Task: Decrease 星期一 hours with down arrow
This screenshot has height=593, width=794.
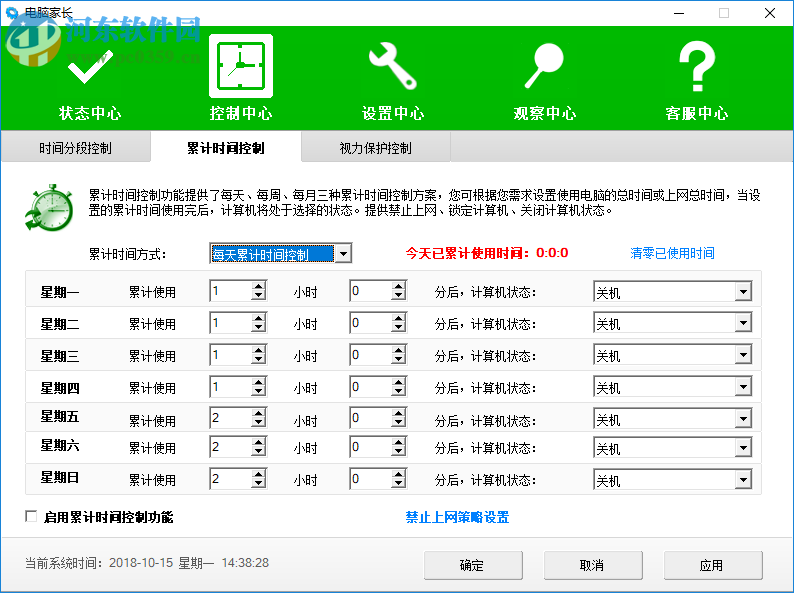Action: [x=259, y=296]
